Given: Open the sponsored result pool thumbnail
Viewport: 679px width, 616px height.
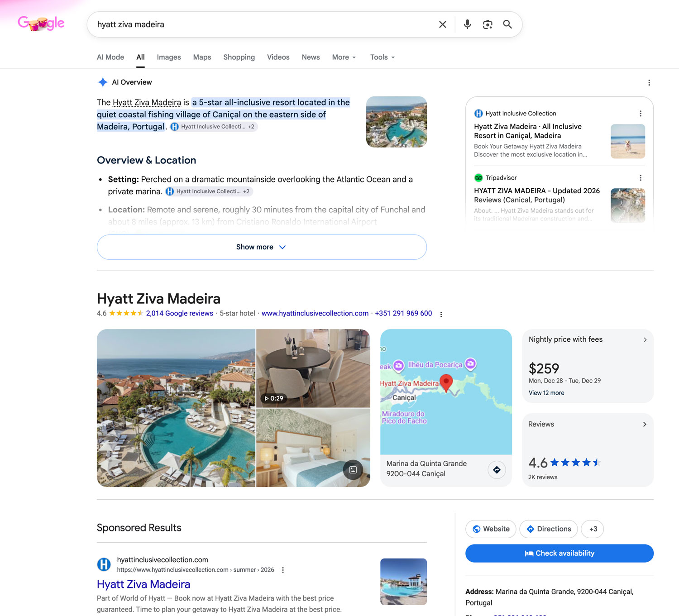Looking at the screenshot, I should (x=404, y=582).
